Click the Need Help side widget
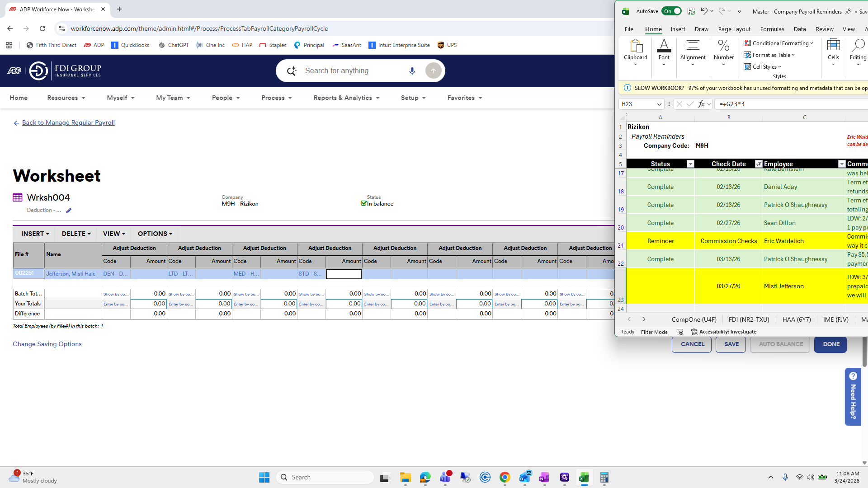This screenshot has width=868, height=488. [x=853, y=396]
